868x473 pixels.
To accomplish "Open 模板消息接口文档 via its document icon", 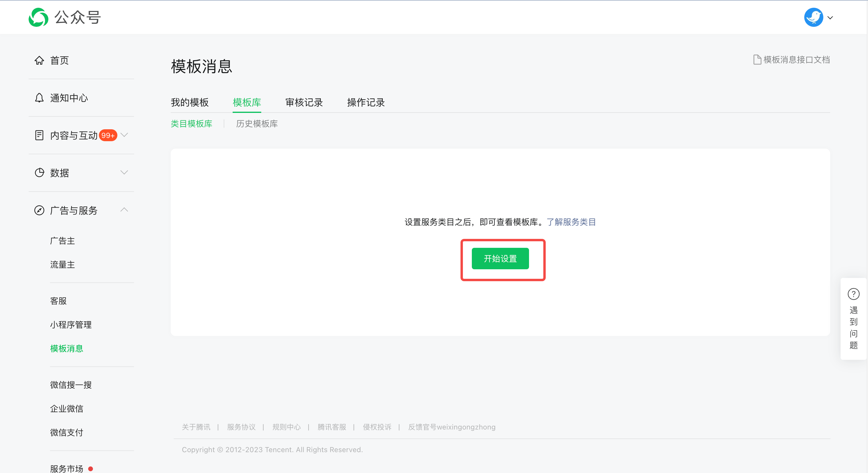I will (757, 59).
